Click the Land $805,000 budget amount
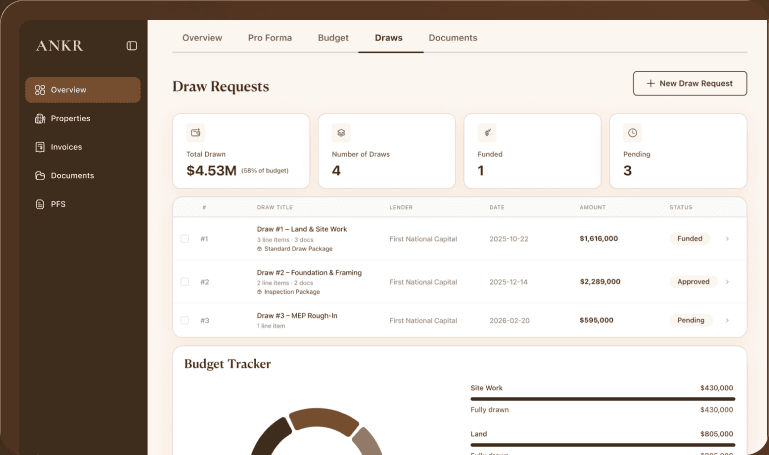The height and width of the screenshot is (455, 769). pos(717,434)
